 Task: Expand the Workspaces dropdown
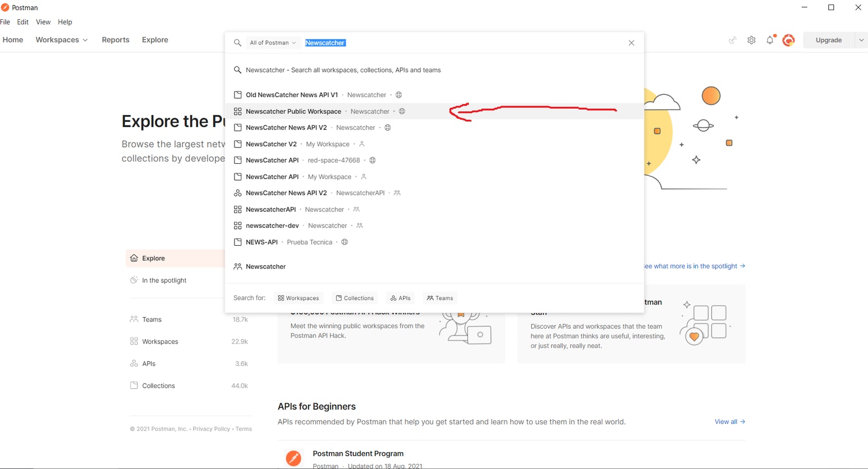pos(61,40)
